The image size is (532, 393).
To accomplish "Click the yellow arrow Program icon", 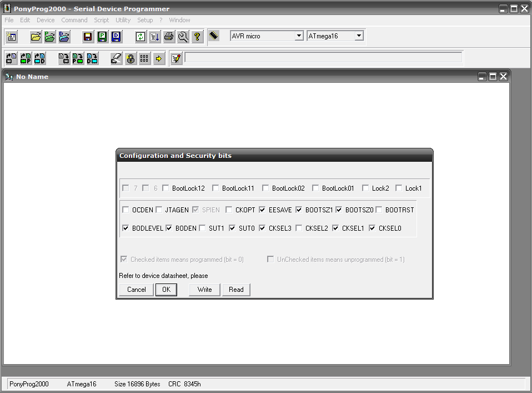I will pyautogui.click(x=159, y=58).
